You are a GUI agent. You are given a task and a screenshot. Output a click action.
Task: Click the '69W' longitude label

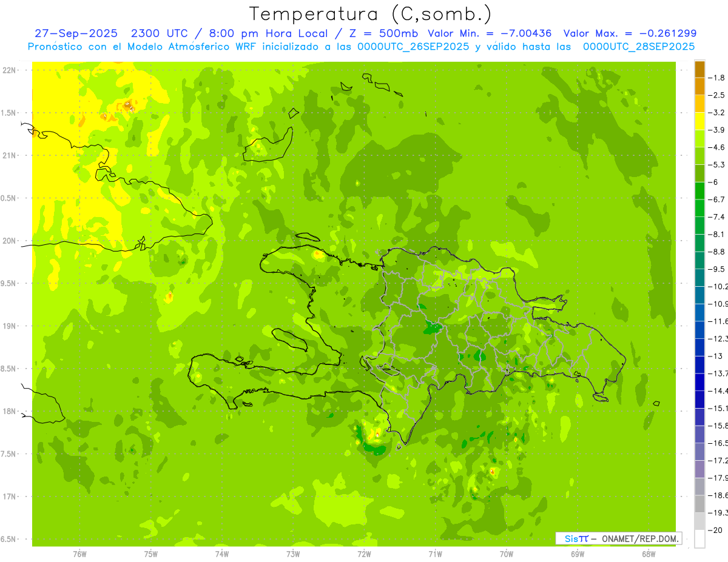578,554
